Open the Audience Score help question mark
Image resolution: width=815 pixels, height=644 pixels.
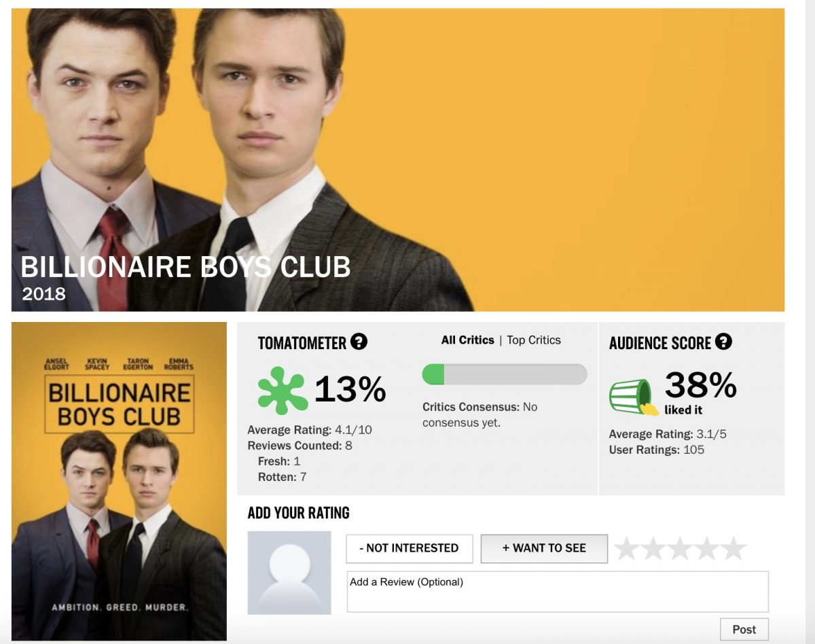point(724,342)
